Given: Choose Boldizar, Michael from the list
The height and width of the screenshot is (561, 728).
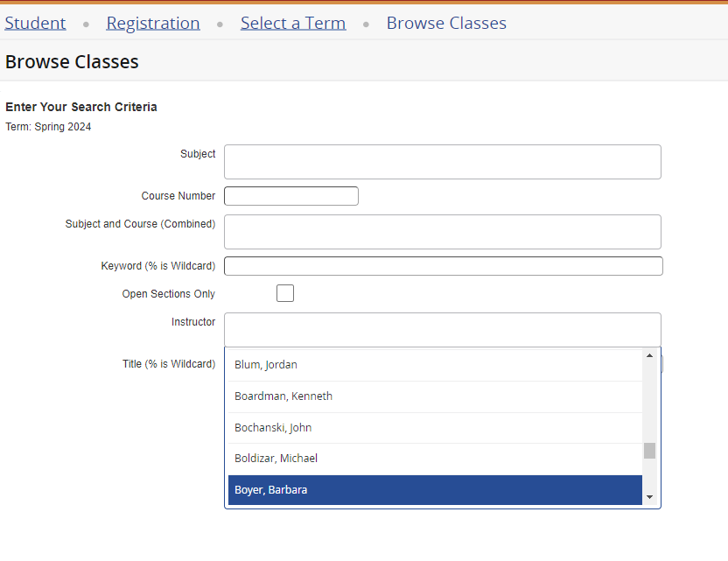Looking at the screenshot, I should pos(435,459).
